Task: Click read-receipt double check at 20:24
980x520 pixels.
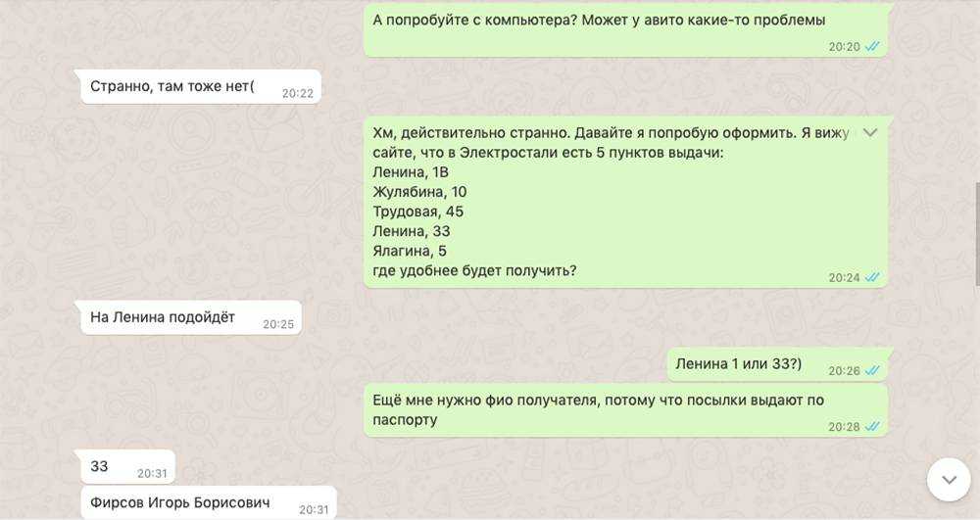Action: (872, 278)
